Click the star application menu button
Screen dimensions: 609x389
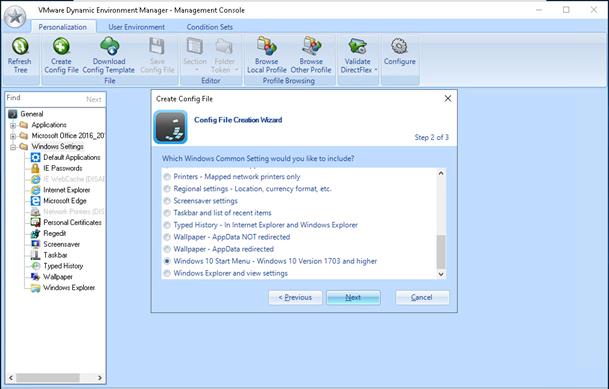point(15,17)
